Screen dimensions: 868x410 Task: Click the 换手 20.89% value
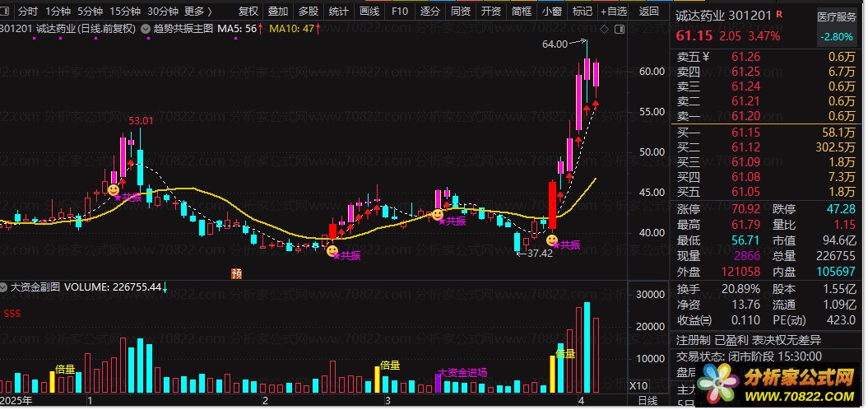(x=740, y=289)
